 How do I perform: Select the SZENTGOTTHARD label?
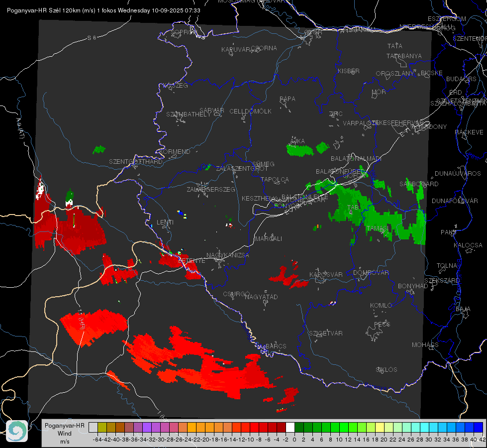click(136, 161)
